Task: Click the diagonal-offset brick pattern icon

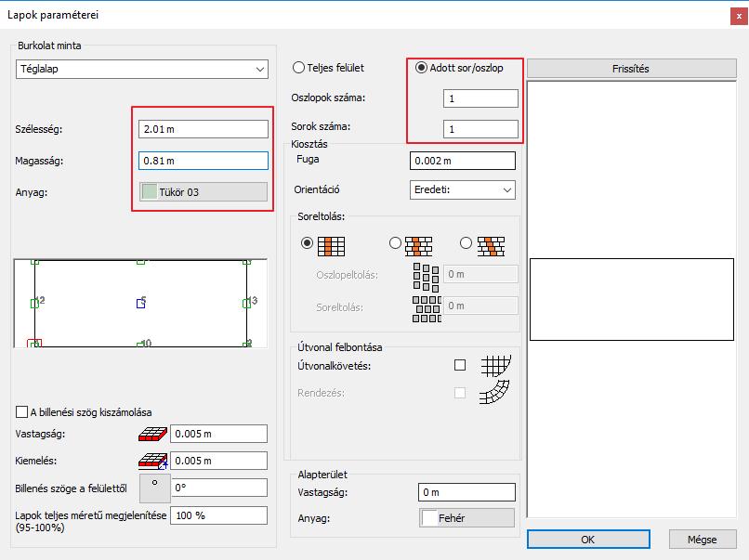Action: click(491, 246)
